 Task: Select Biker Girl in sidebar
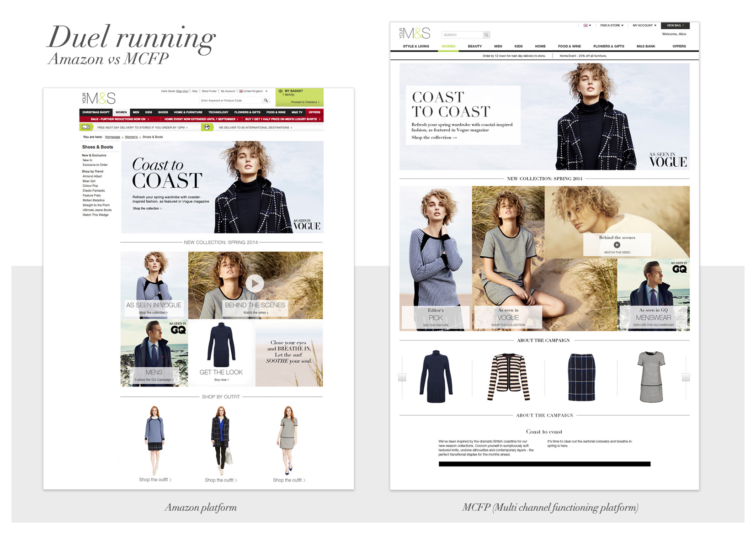coord(89,181)
